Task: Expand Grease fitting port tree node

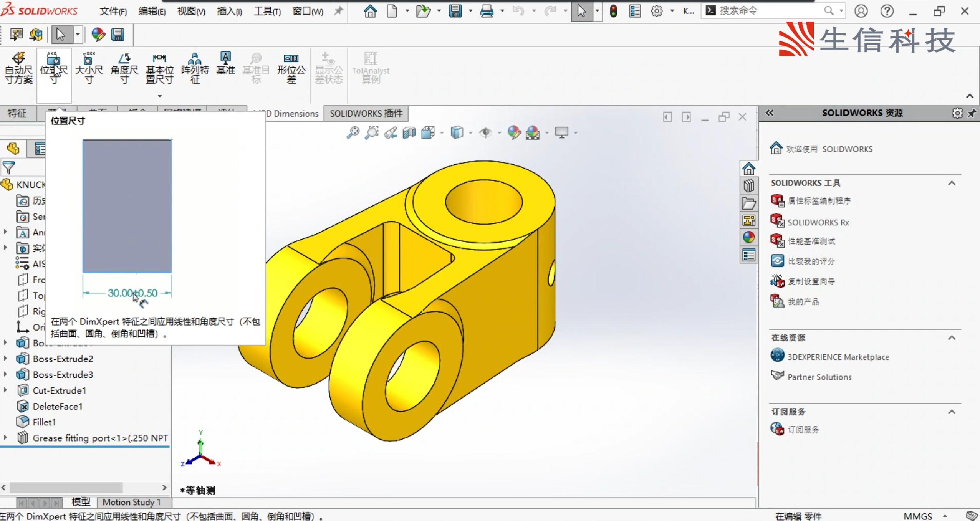Action: click(5, 437)
